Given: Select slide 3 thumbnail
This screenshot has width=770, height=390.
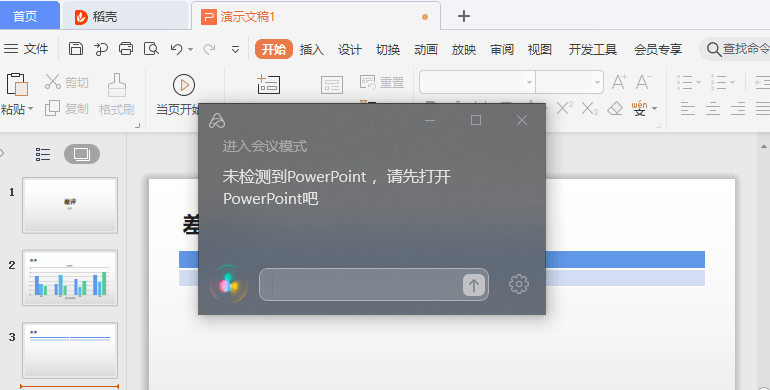Looking at the screenshot, I should [70, 350].
